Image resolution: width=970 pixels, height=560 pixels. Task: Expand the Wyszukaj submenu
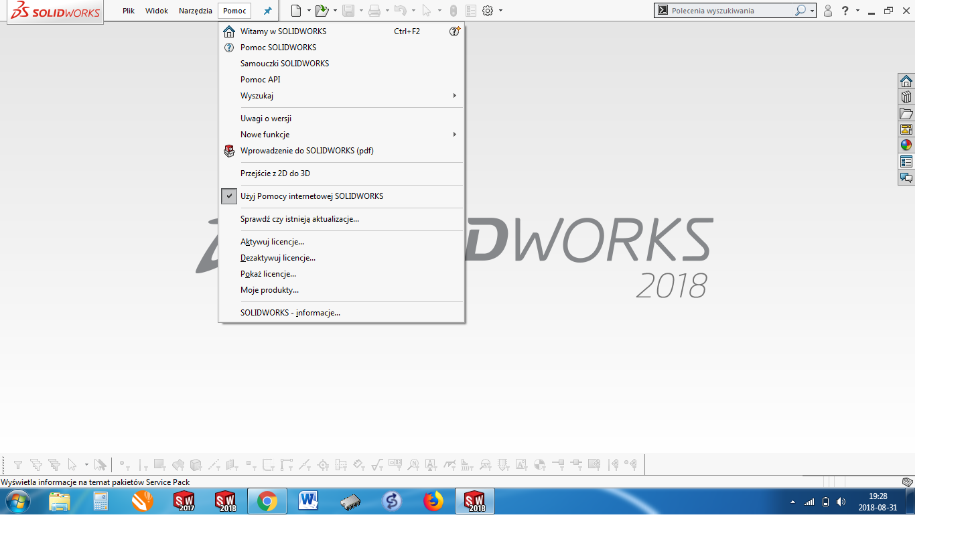point(454,96)
